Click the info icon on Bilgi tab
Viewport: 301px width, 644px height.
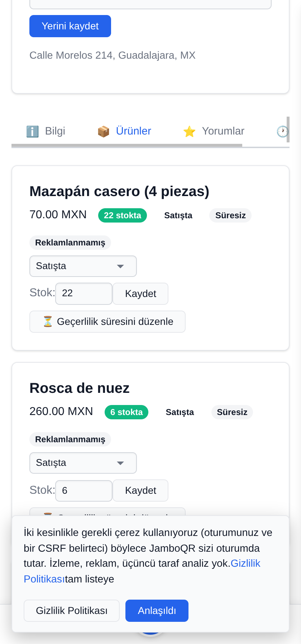tap(33, 131)
